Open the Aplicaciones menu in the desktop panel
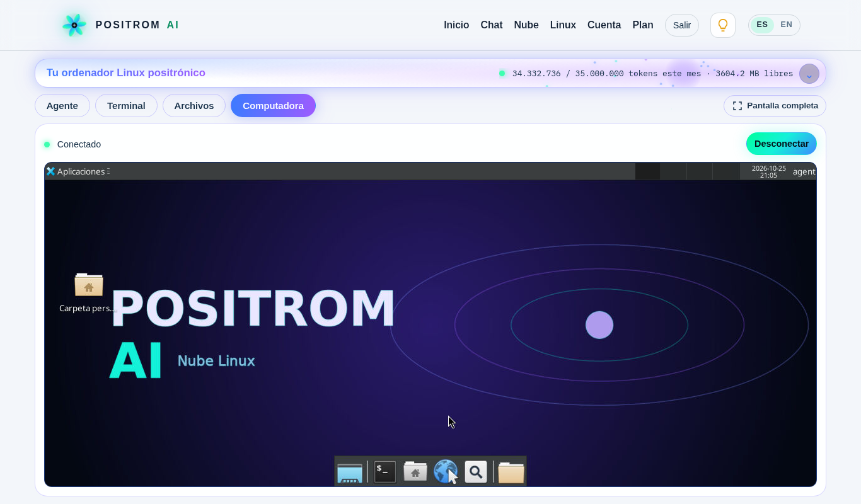 [x=78, y=171]
